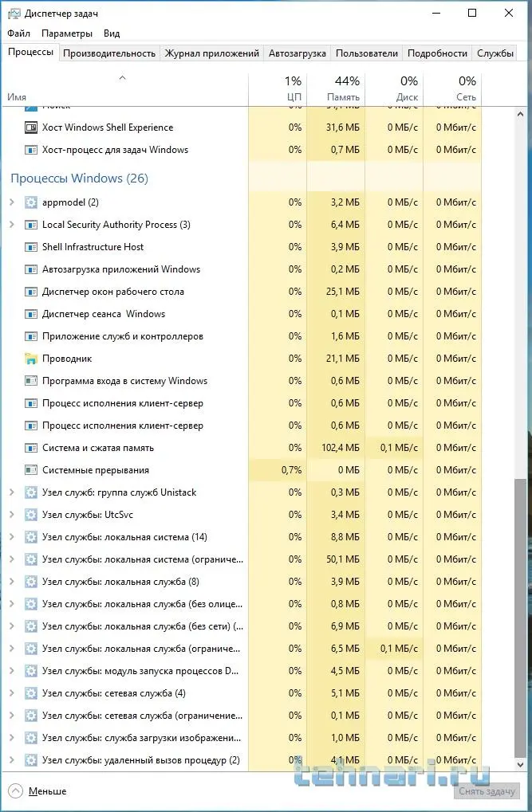Viewport: 532px width, 812px height.
Task: Expand Узел службы: локальная система (14)
Action: [x=11, y=537]
